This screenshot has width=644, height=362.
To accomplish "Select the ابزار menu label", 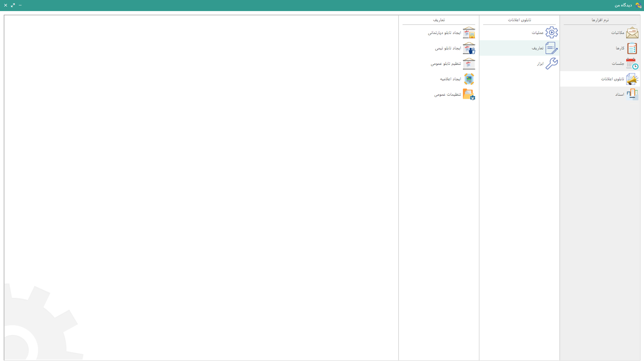I will [540, 64].
